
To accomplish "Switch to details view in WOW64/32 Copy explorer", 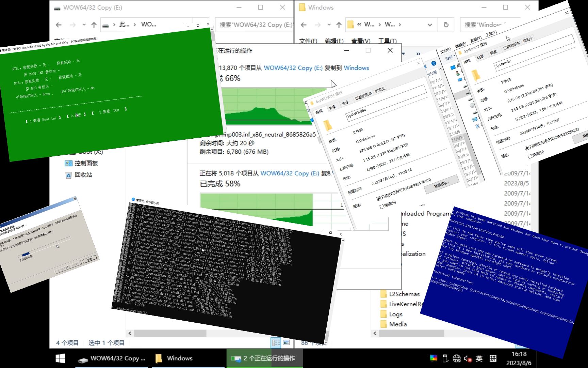I will click(x=276, y=342).
